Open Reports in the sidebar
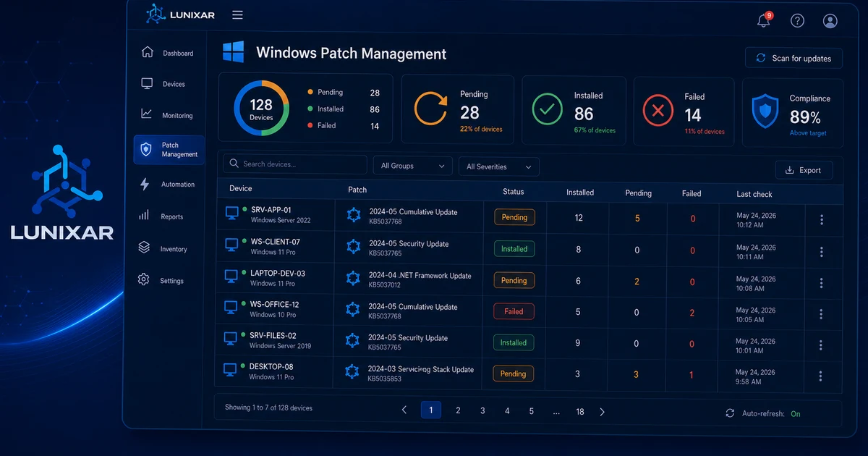Screen dimensions: 868x456 pos(161,216)
